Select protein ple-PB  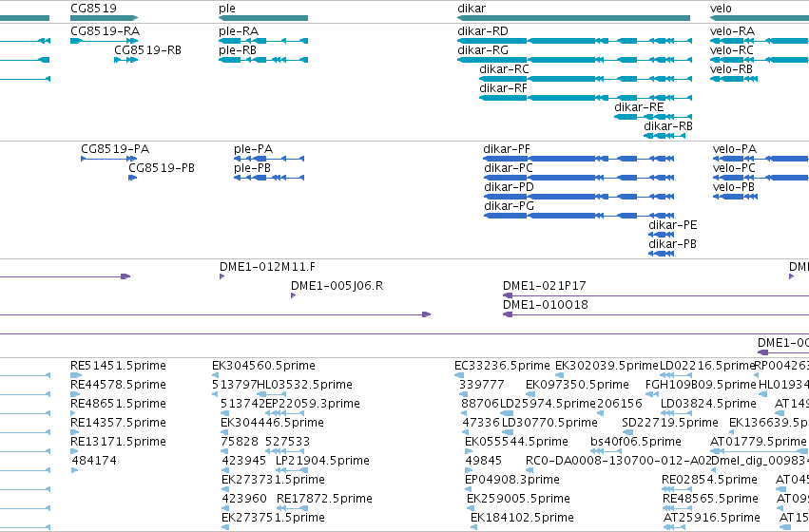pos(269,178)
